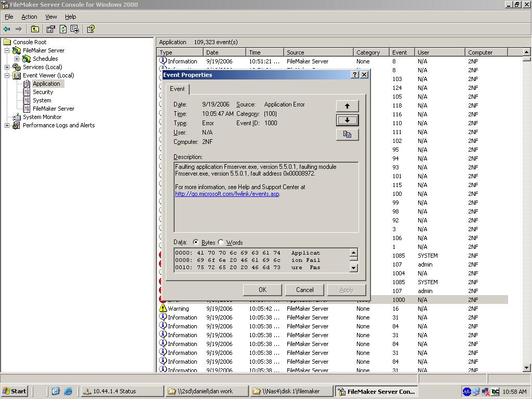
Task: Collapse the FileMaker Server tree node
Action: pyautogui.click(x=7, y=50)
